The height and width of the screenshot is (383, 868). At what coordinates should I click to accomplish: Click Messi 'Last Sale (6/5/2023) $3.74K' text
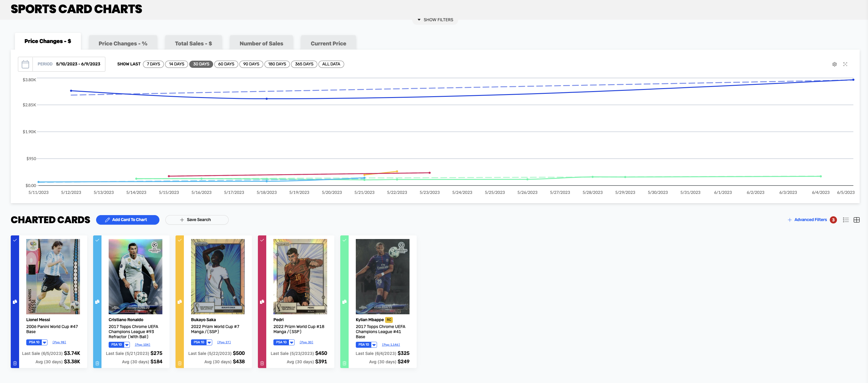pyautogui.click(x=51, y=353)
